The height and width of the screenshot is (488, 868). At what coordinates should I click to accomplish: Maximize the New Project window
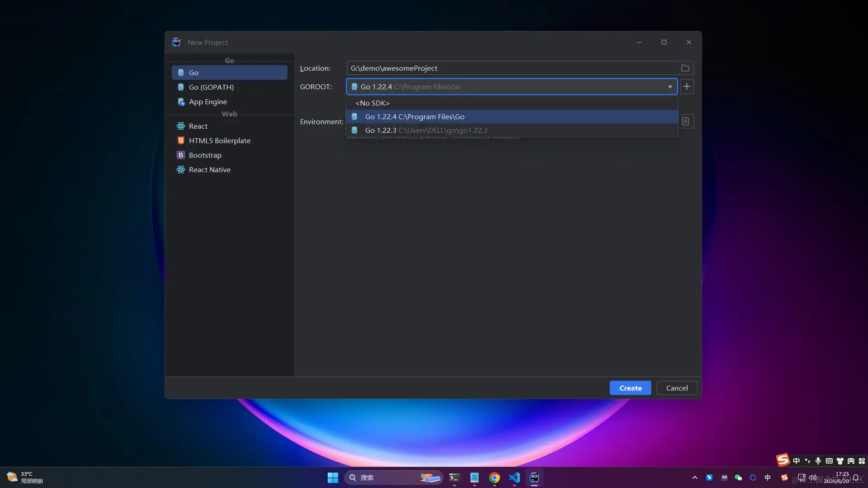664,42
